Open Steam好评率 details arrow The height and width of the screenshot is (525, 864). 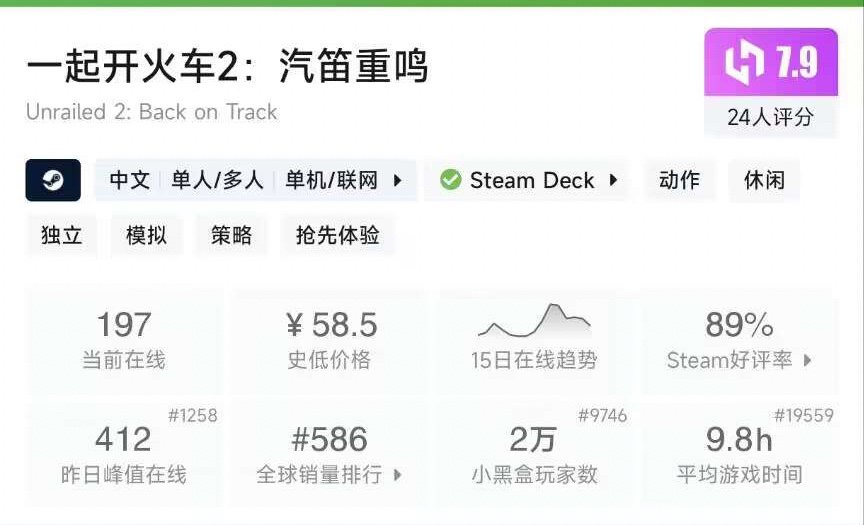(807, 361)
